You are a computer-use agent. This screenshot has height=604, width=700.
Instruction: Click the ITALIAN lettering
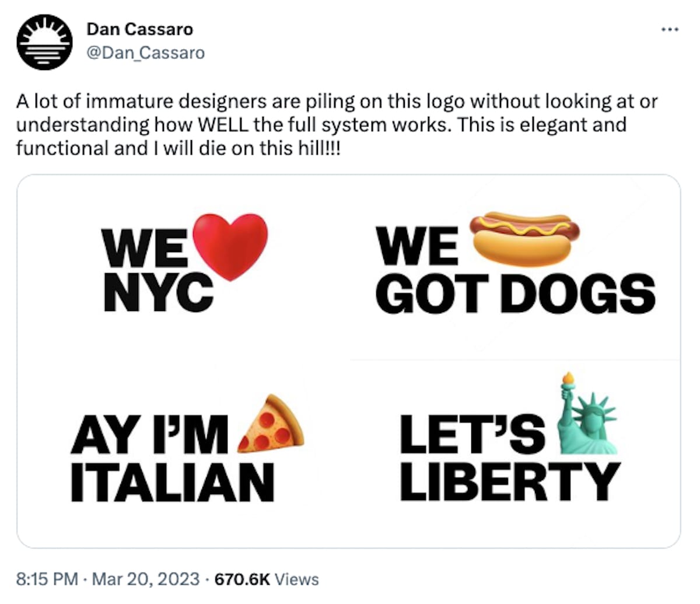[x=173, y=483]
